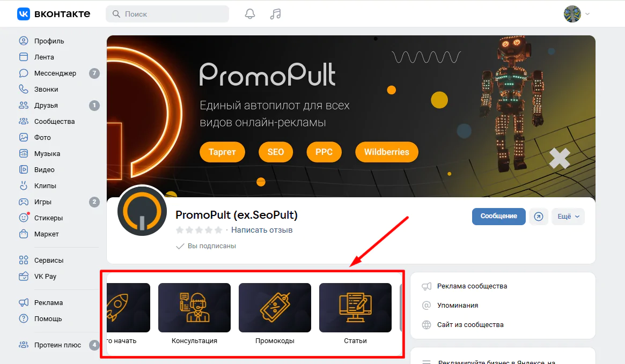Focus the Поиск search field

(x=167, y=14)
